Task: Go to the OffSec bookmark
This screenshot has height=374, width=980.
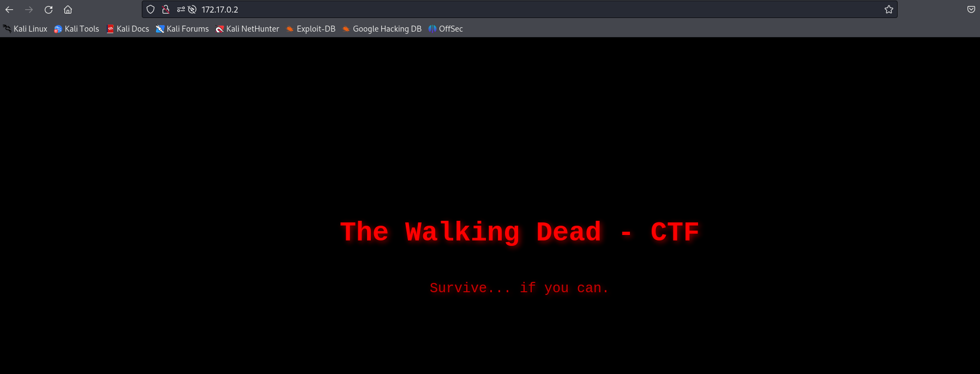Action: click(x=446, y=29)
